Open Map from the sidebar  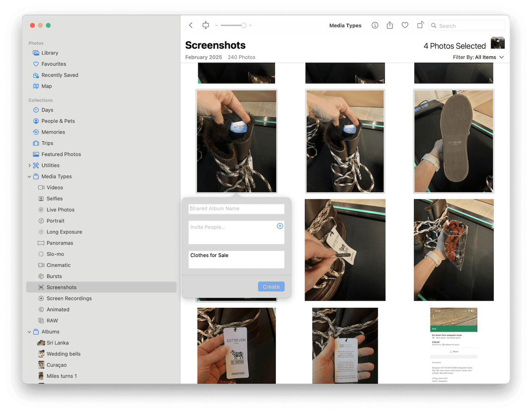[47, 86]
